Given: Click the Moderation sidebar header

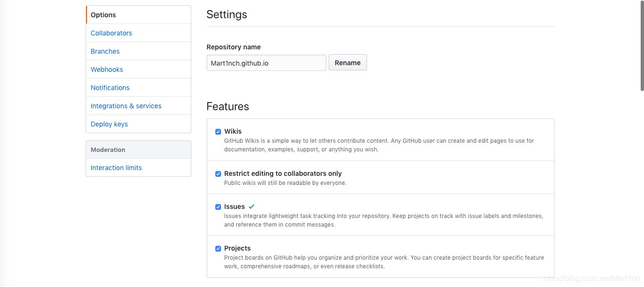Looking at the screenshot, I should point(139,149).
